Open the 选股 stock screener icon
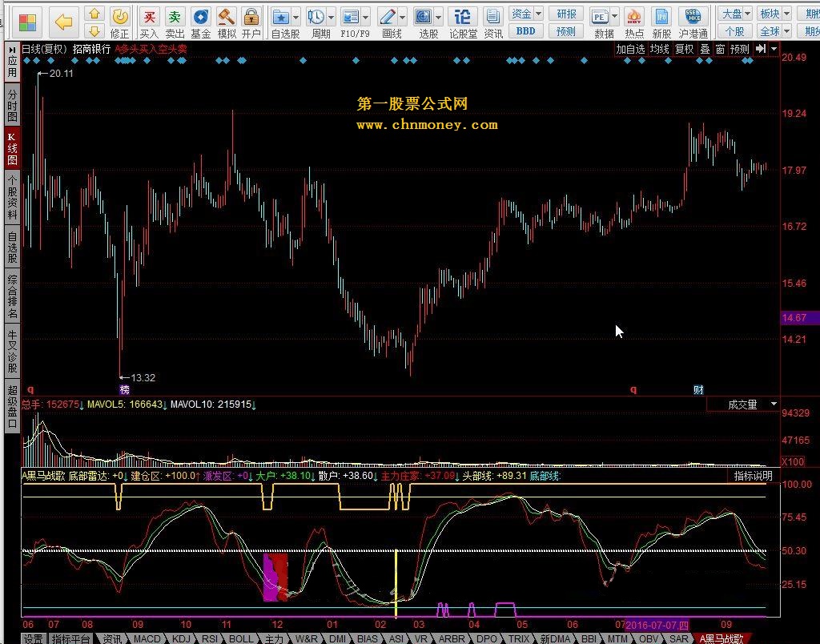 click(x=424, y=18)
